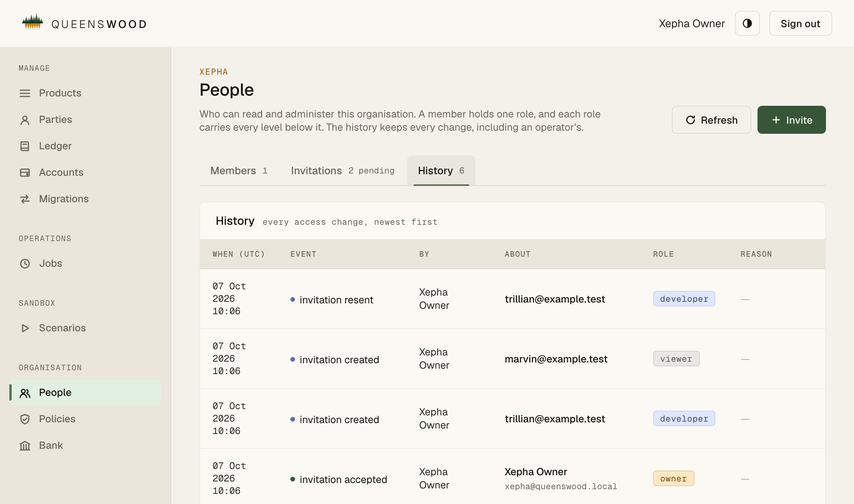Click the WHEN (UTC) column header
Viewport: 854px width, 504px height.
coord(239,254)
